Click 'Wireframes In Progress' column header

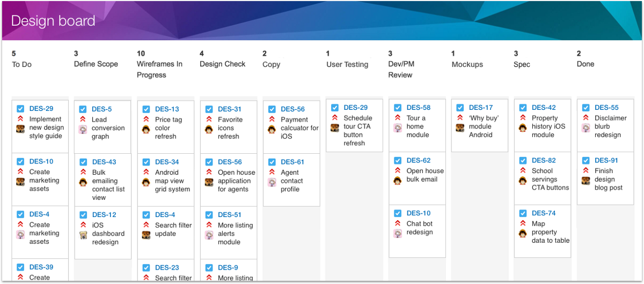coord(160,69)
